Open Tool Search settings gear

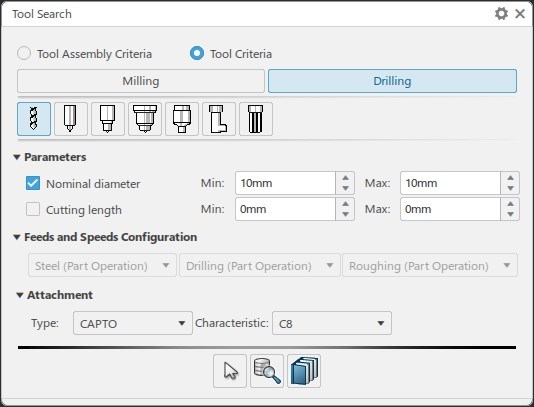[x=501, y=14]
